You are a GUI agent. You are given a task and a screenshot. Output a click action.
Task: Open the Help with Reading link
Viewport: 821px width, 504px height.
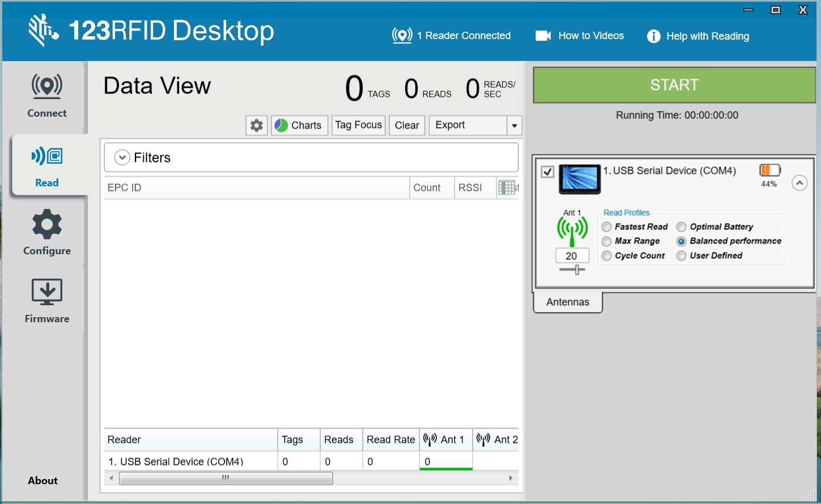(x=708, y=36)
